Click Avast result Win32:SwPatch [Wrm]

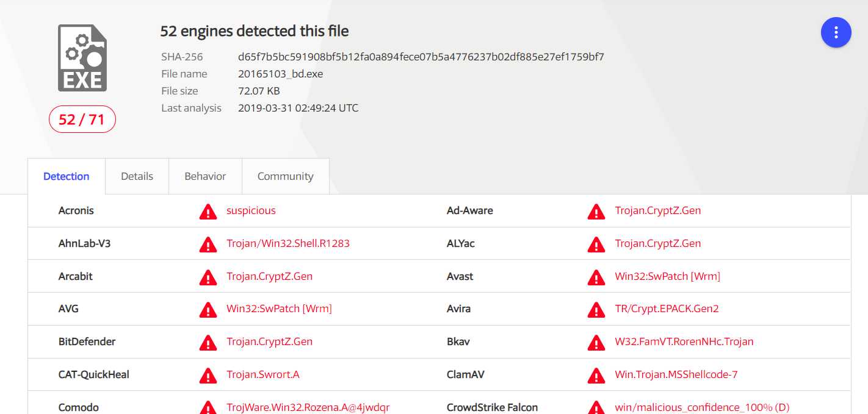(x=668, y=276)
